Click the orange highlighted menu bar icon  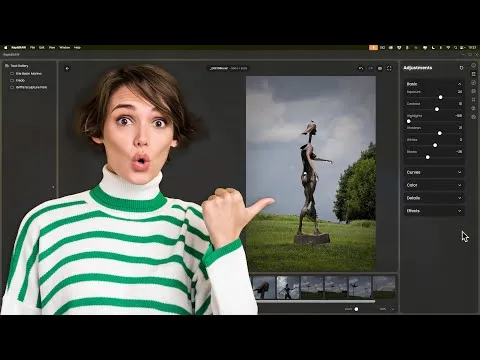(x=373, y=48)
